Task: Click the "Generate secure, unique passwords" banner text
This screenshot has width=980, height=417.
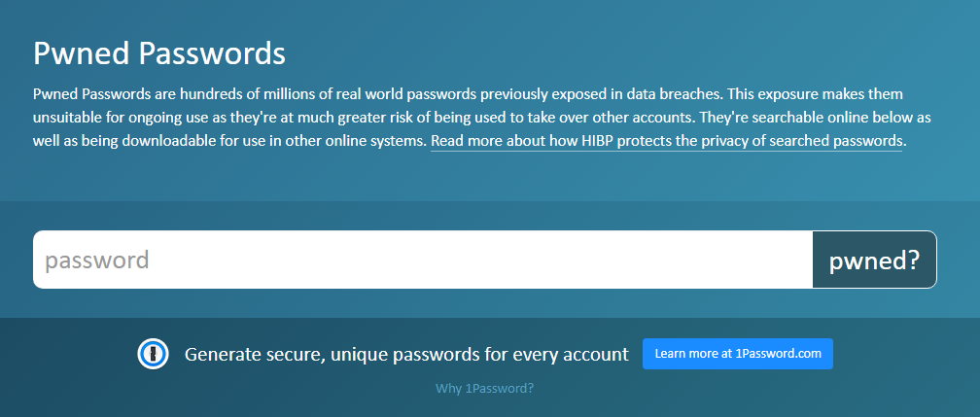Action: point(406,355)
